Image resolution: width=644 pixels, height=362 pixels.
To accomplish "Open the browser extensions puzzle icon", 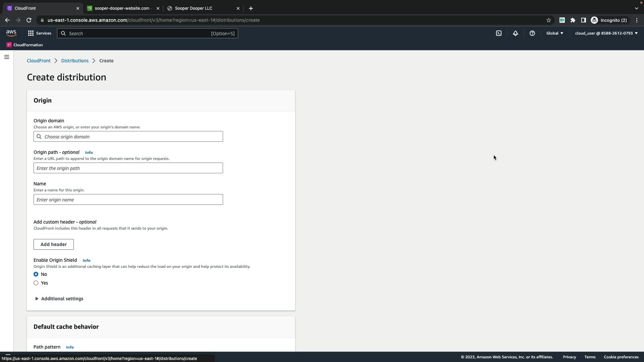I will pyautogui.click(x=573, y=20).
